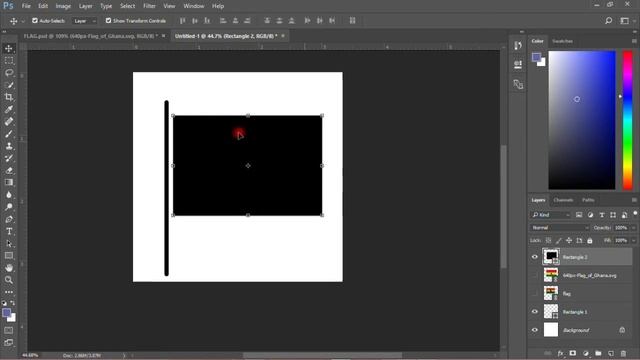Hide the Rectangle 2 layer

535,257
